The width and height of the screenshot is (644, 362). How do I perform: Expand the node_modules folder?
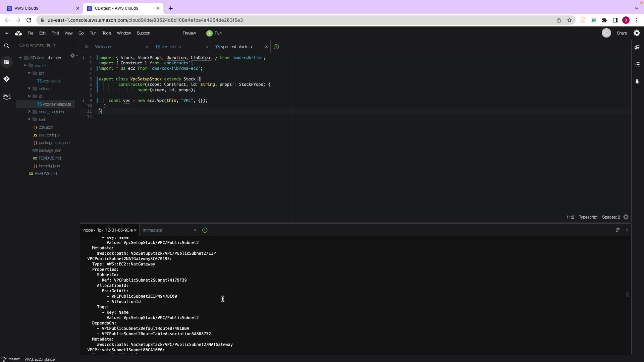[x=29, y=112]
